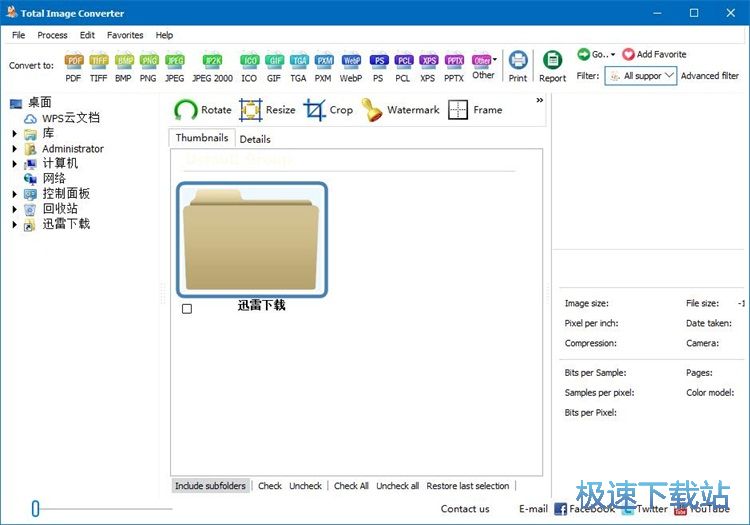This screenshot has height=525, width=750.
Task: Add a Watermark to image
Action: tap(401, 110)
